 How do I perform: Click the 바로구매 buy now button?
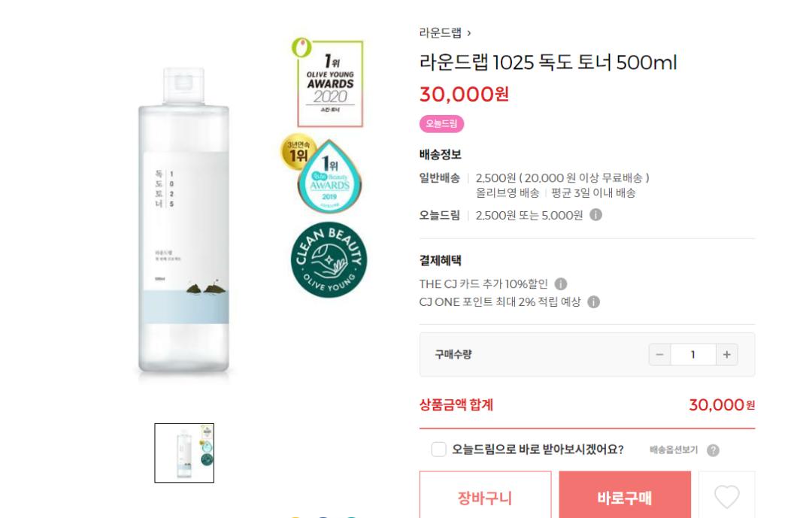(x=625, y=495)
